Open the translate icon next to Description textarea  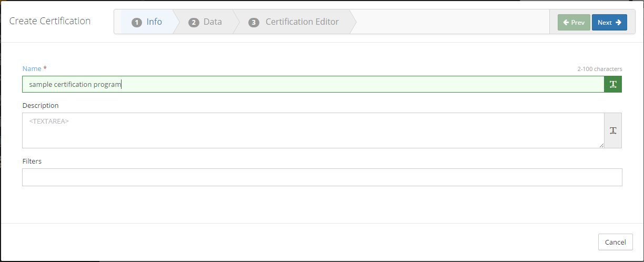click(x=613, y=130)
